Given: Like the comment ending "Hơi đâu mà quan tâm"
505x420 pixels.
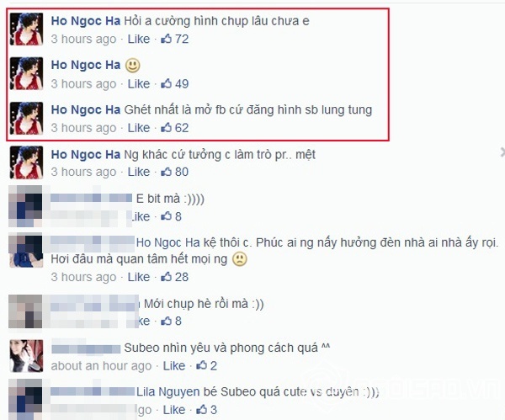Looking at the screenshot, I should (139, 277).
